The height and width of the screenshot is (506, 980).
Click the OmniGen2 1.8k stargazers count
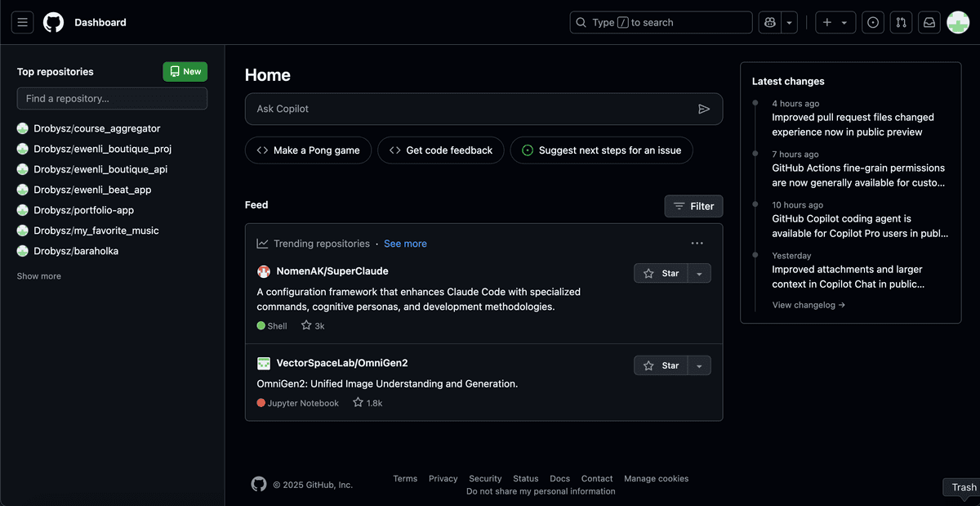tap(367, 403)
